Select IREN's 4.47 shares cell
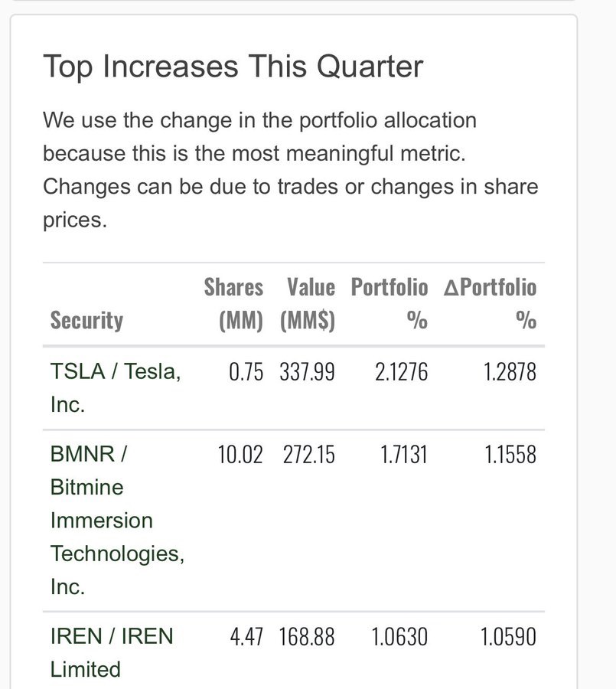 click(246, 637)
